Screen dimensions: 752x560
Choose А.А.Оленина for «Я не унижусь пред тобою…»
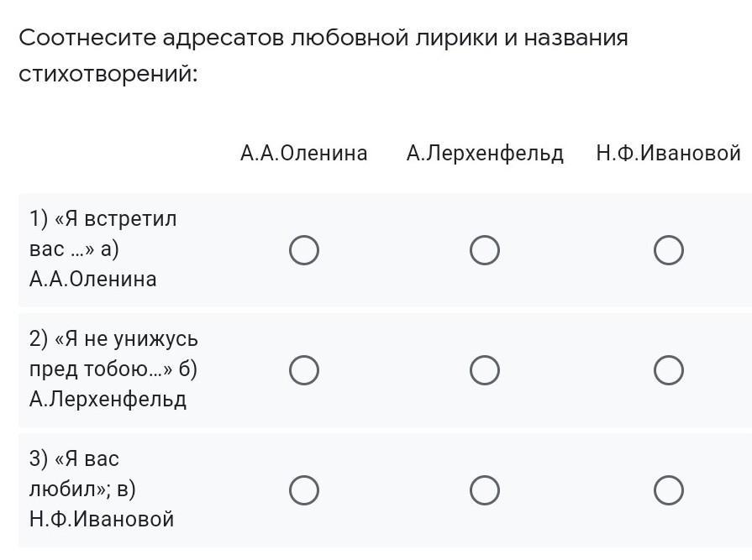pos(304,370)
